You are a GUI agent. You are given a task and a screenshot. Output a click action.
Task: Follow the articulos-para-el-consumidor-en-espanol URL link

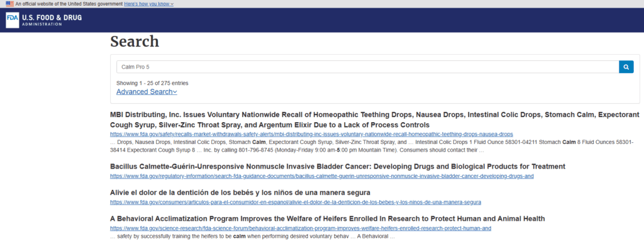[296, 202]
